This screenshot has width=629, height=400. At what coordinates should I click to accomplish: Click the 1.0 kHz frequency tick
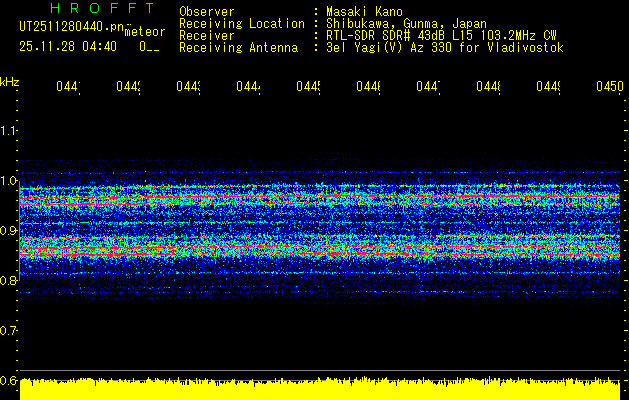[9, 181]
